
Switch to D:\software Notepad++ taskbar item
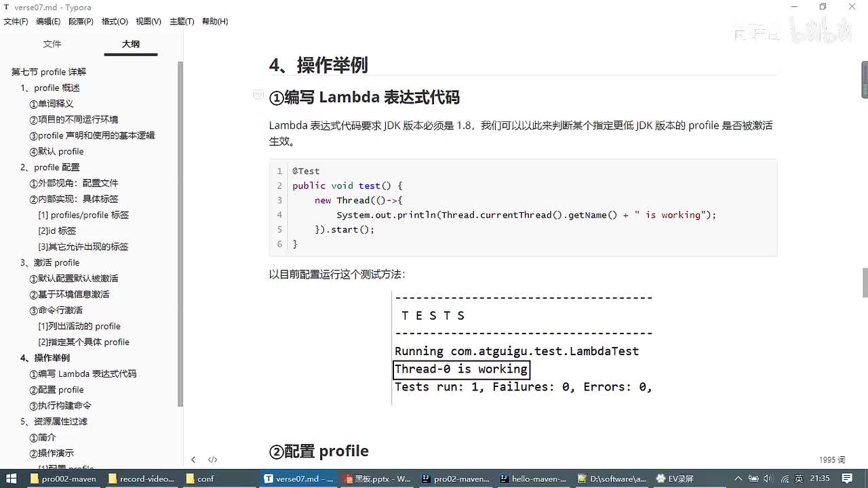[611, 479]
